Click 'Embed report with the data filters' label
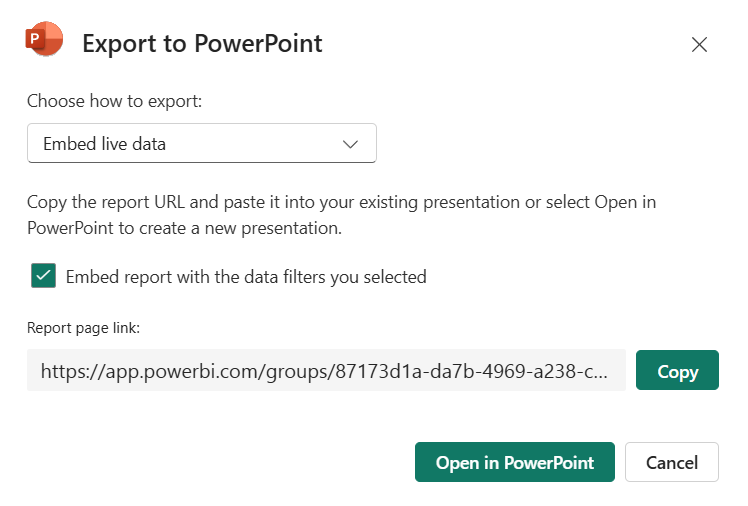Viewport: 748px width, 506px height. point(246,277)
